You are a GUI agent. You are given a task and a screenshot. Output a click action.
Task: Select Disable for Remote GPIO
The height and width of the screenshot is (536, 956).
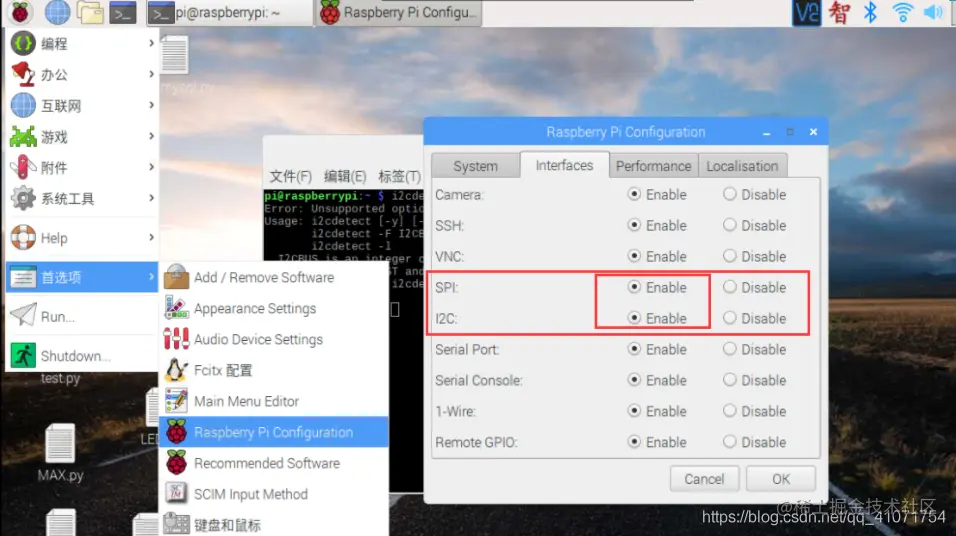(729, 441)
